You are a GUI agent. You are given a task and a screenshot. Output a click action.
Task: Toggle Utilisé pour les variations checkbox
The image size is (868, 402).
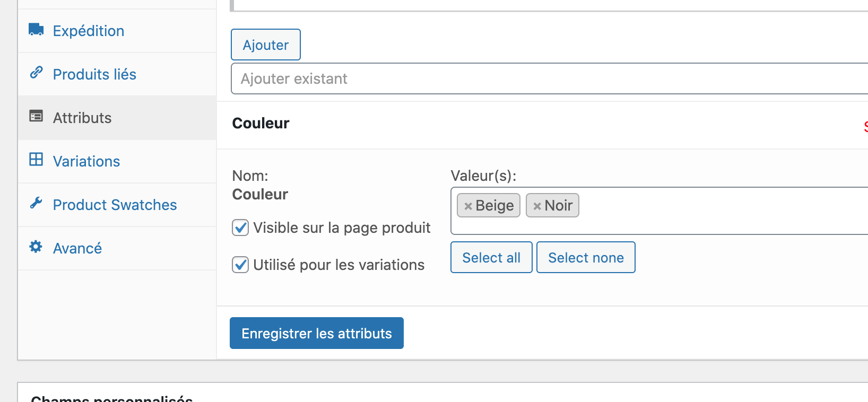click(x=240, y=265)
